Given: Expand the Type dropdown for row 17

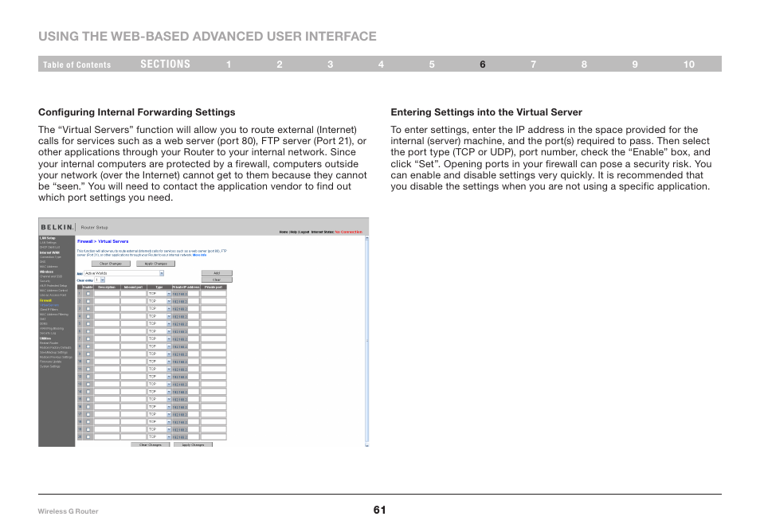Looking at the screenshot, I should (x=159, y=414).
